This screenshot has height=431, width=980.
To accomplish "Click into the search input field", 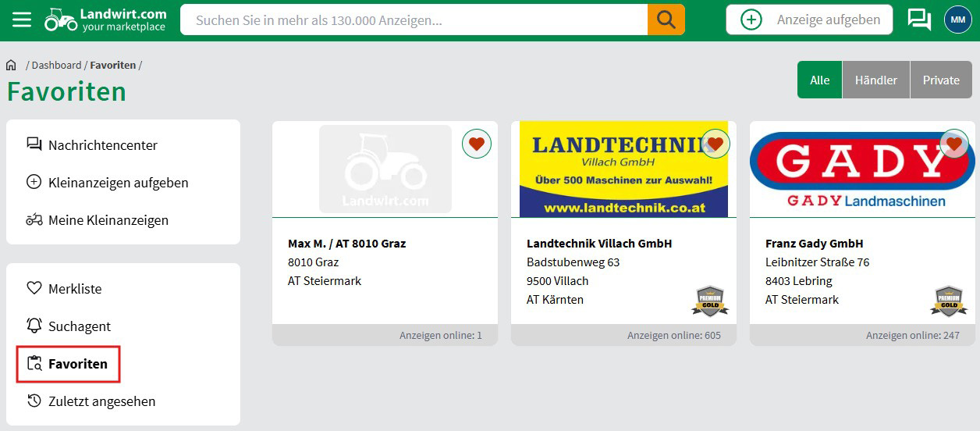I will point(414,20).
